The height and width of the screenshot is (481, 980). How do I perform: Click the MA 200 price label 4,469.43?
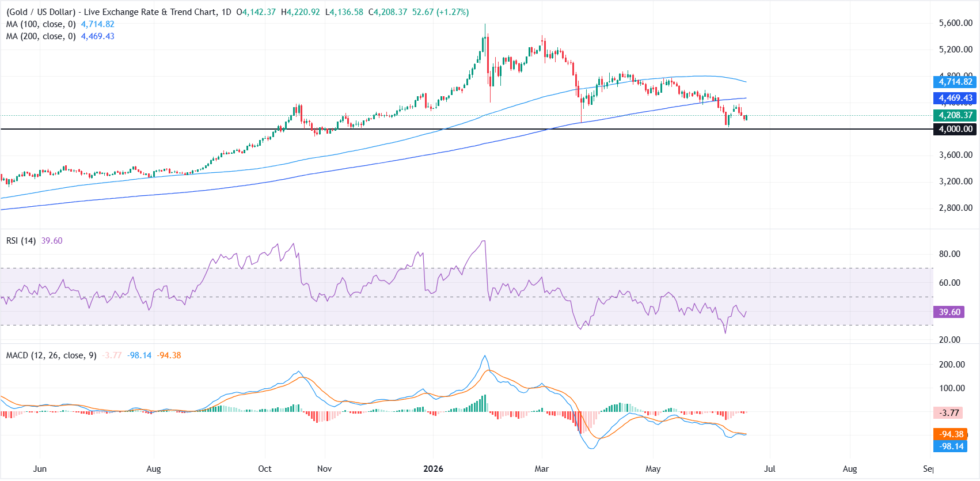955,98
